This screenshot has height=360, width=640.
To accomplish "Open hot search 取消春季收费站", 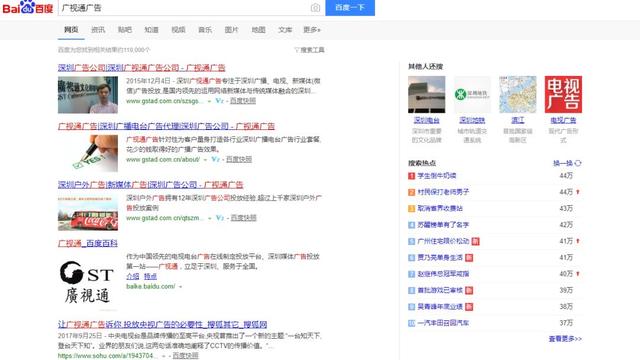I will tap(440, 208).
